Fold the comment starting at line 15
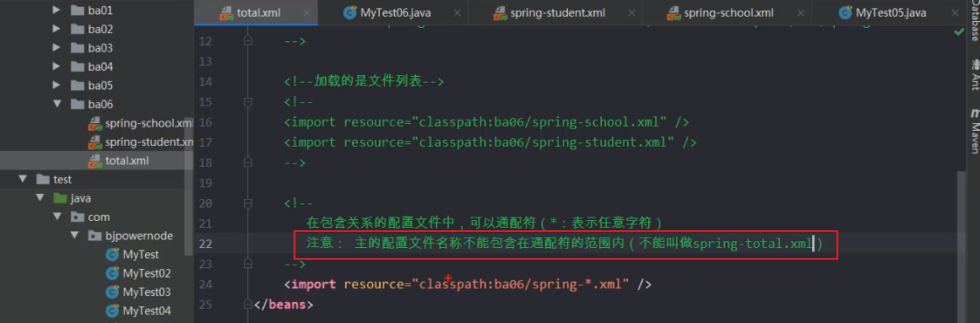The image size is (980, 323). (248, 102)
